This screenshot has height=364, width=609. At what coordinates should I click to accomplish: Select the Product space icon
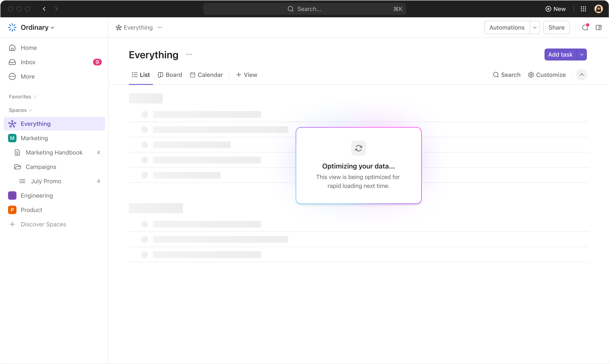(x=12, y=210)
